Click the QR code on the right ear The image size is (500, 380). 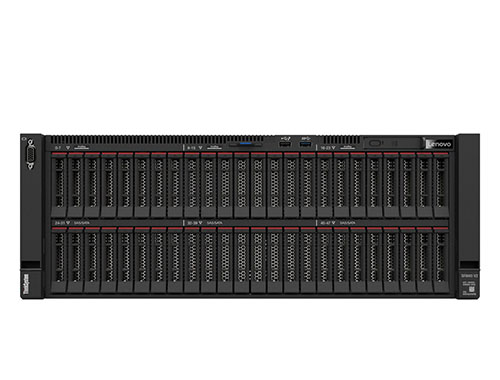[472, 289]
